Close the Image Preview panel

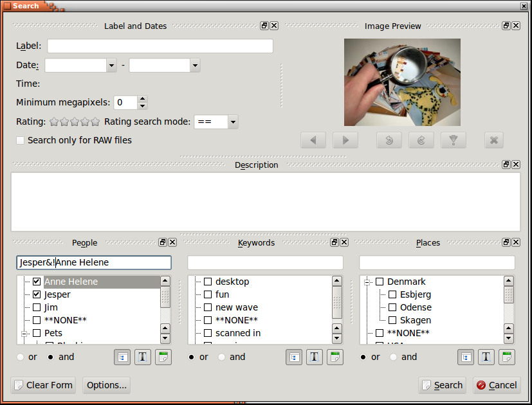pos(516,26)
